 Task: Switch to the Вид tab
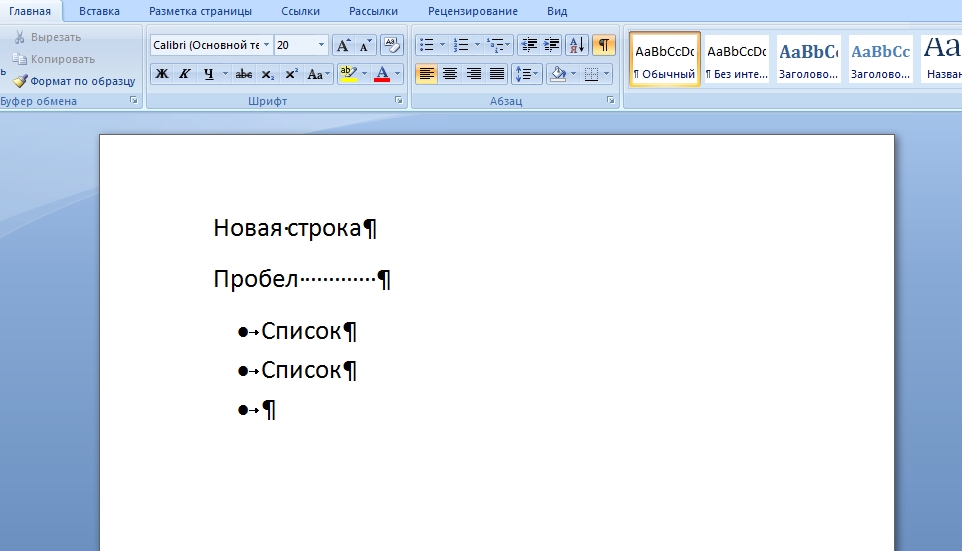coord(557,11)
